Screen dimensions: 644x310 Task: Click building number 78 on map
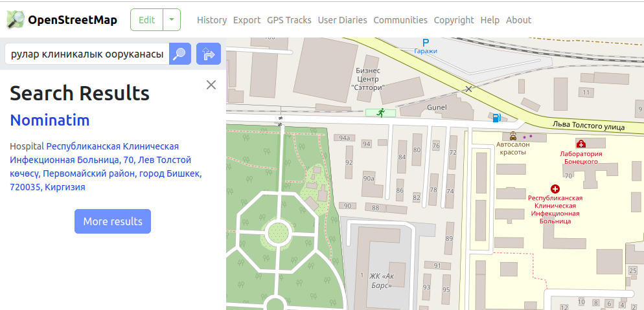click(433, 190)
